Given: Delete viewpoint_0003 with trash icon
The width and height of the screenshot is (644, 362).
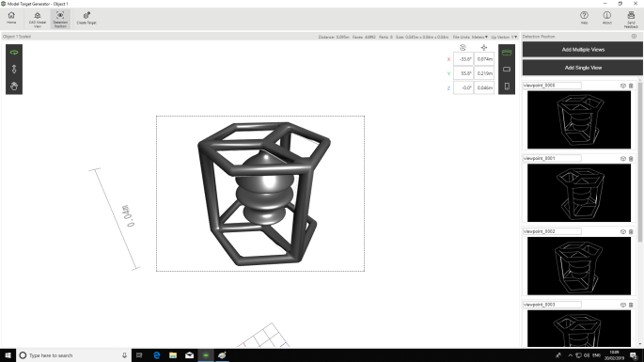Looking at the screenshot, I should coord(631,305).
